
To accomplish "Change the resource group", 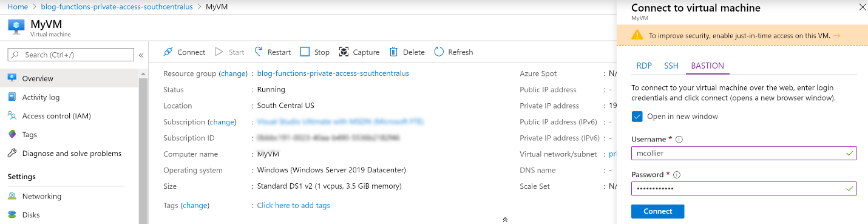I will 233,73.
